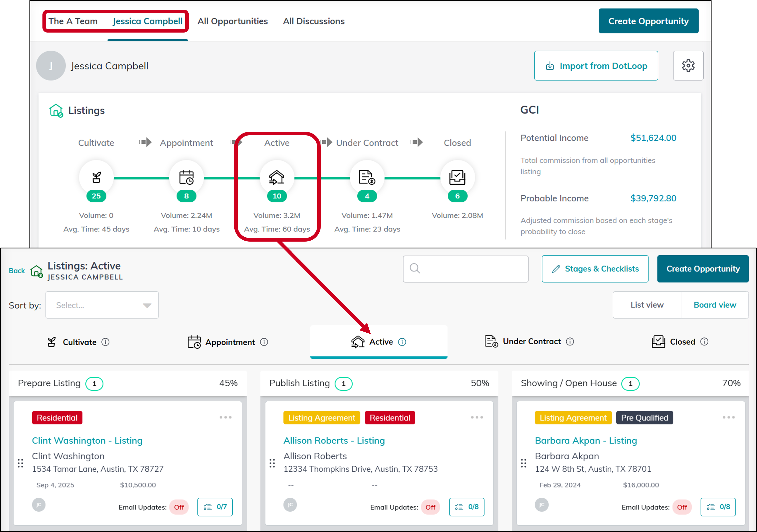The image size is (757, 532).
Task: Click info icon next to Active tab
Action: (x=402, y=342)
